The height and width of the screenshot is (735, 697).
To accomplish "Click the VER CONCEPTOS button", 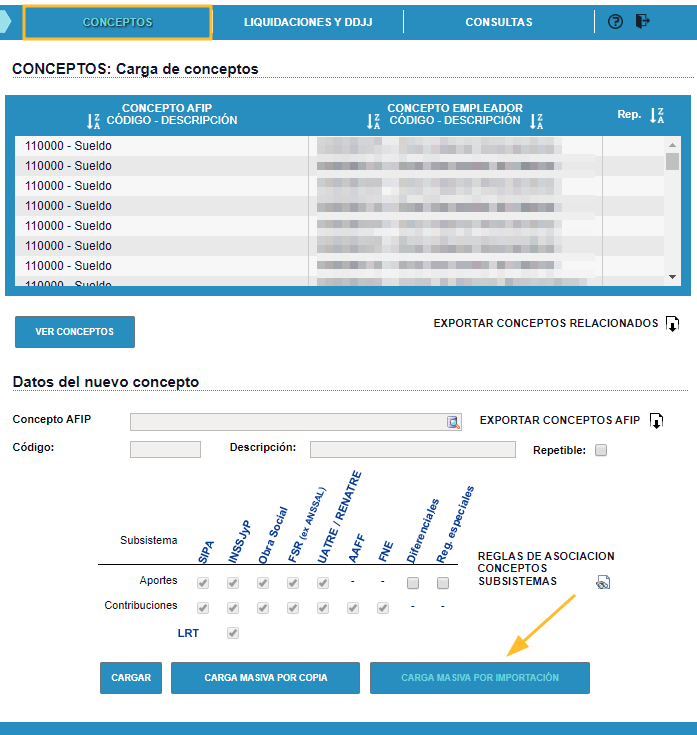I will tap(75, 332).
